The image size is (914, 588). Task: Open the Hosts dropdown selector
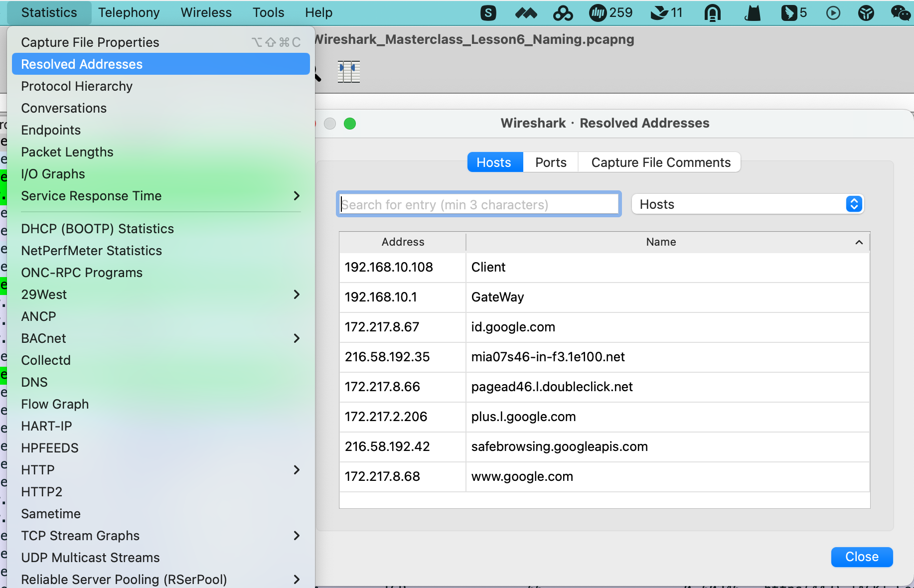coord(747,204)
